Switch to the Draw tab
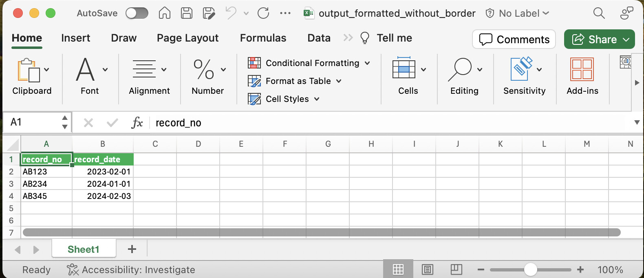The height and width of the screenshot is (278, 644). point(124,38)
